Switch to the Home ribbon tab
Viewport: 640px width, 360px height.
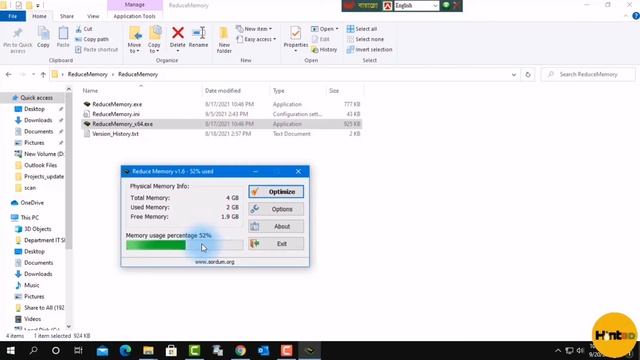(39, 16)
